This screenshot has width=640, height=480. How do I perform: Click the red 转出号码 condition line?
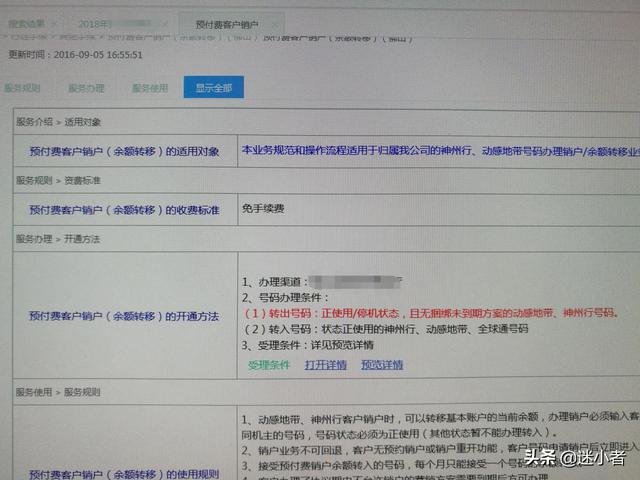point(431,313)
